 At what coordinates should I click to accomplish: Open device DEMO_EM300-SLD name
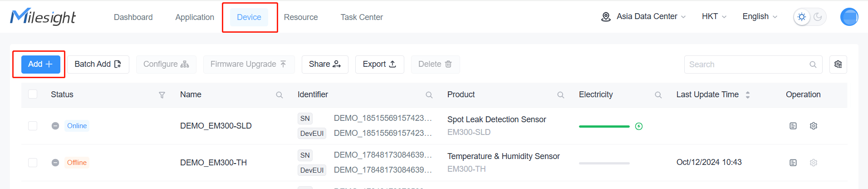click(x=216, y=126)
